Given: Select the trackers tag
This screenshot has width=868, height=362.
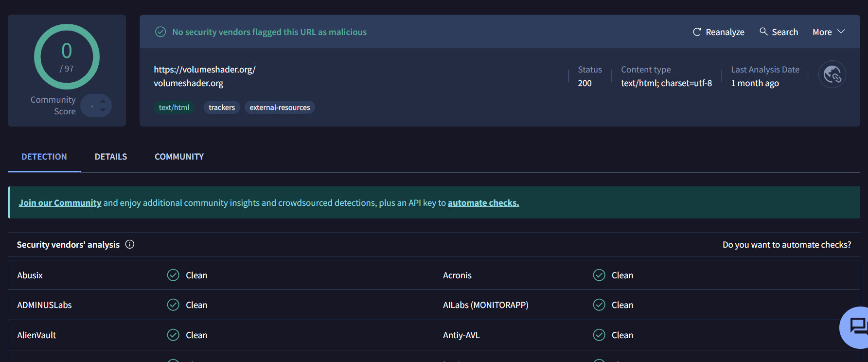Looking at the screenshot, I should (222, 108).
